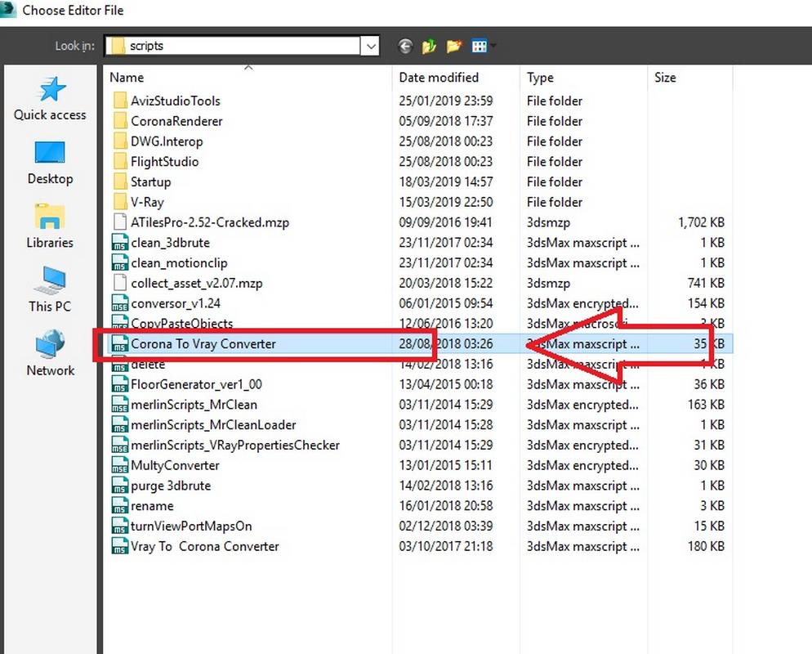Select the DWG.Interop folder icon
This screenshot has width=812, height=654.
pyautogui.click(x=120, y=141)
